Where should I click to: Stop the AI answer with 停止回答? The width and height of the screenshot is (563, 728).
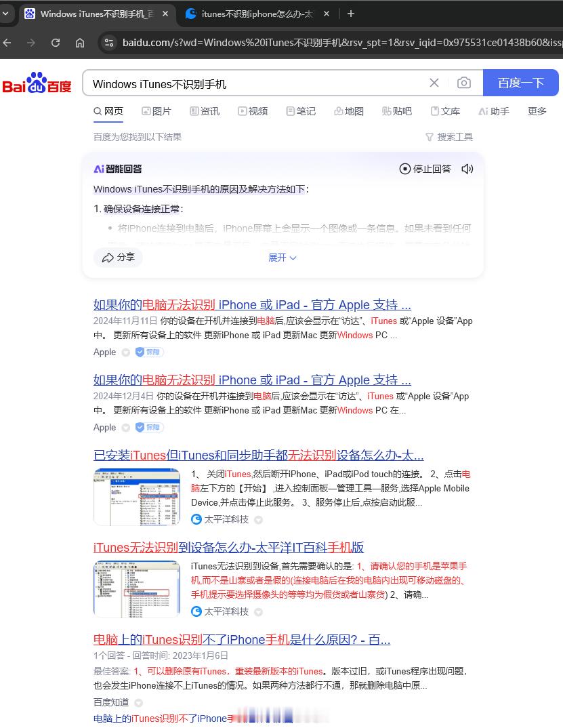click(425, 169)
